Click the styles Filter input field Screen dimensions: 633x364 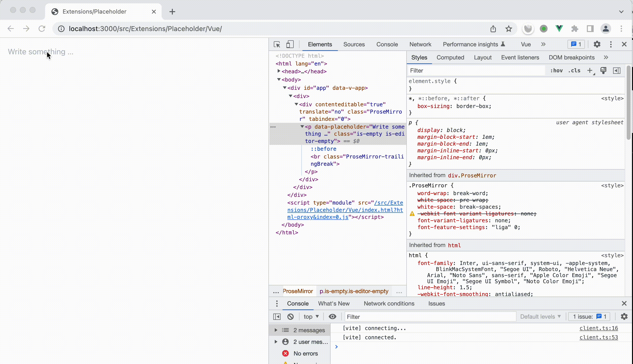tap(476, 71)
